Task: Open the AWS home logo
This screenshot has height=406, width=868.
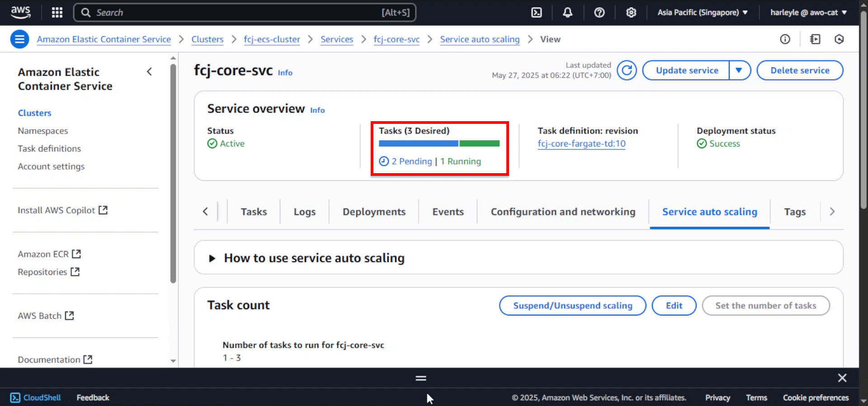Action: tap(21, 12)
